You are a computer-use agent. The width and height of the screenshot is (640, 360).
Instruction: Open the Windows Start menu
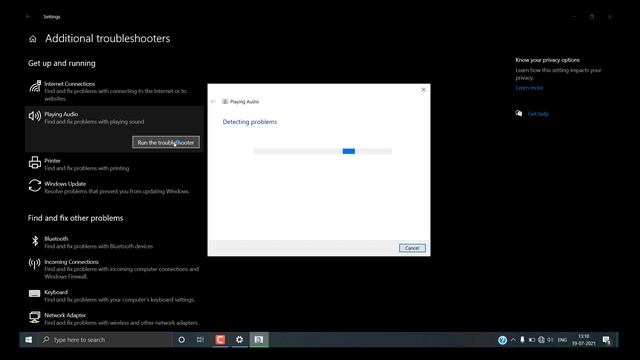pos(29,340)
